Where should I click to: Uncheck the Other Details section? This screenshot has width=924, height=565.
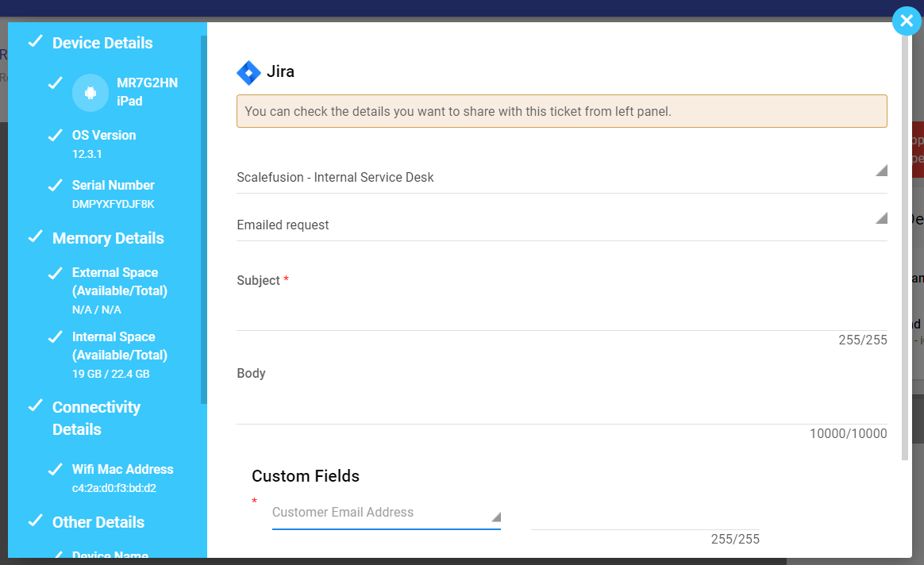35,521
